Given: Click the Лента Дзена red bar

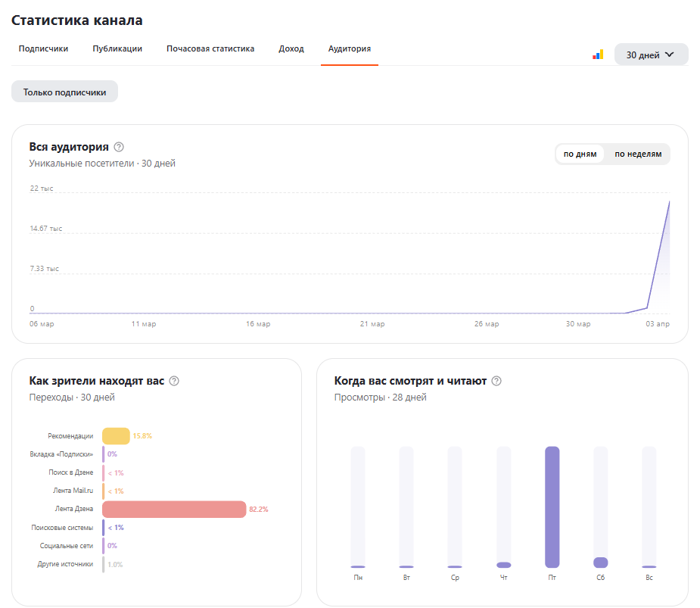Looking at the screenshot, I should point(174,510).
